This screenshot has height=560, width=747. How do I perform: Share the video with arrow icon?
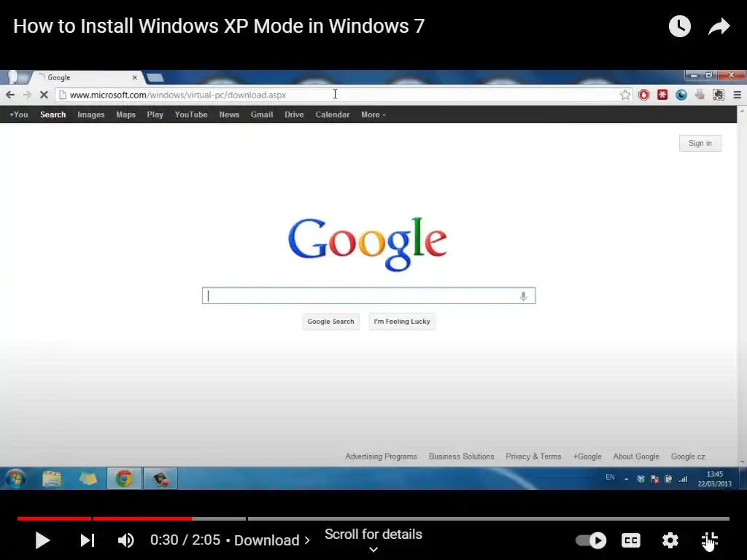719,26
